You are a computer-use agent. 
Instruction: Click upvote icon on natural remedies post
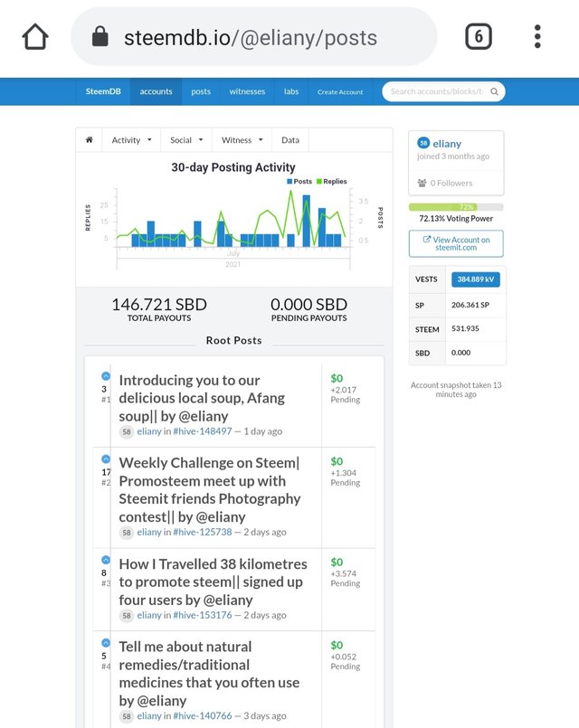106,643
